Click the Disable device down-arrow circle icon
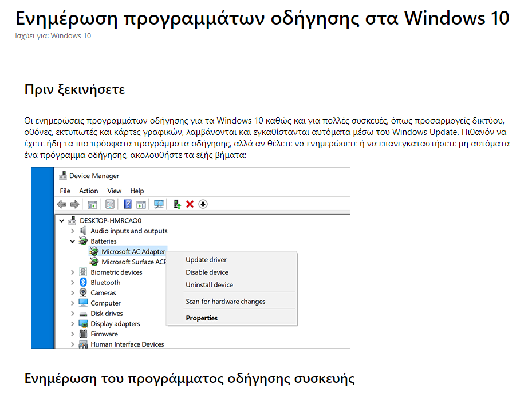 pos(203,204)
